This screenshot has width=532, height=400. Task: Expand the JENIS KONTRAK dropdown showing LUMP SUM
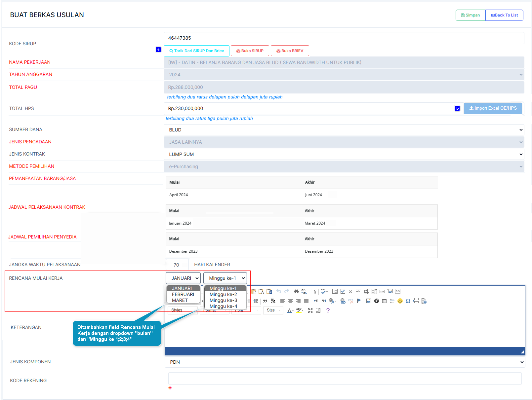pyautogui.click(x=344, y=154)
